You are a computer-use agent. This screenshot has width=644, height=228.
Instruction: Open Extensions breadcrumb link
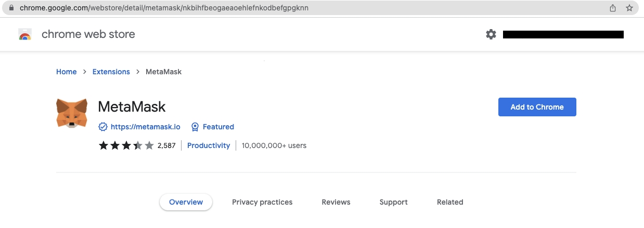(111, 72)
